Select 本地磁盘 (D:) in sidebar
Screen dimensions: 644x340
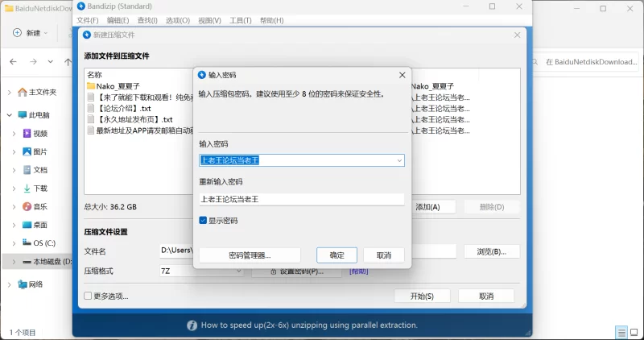pyautogui.click(x=47, y=262)
